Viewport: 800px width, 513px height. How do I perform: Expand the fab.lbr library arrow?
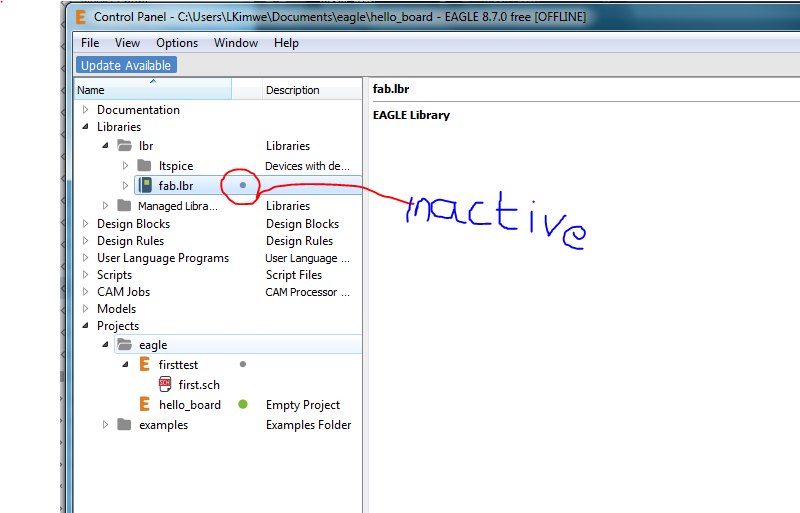(126, 185)
